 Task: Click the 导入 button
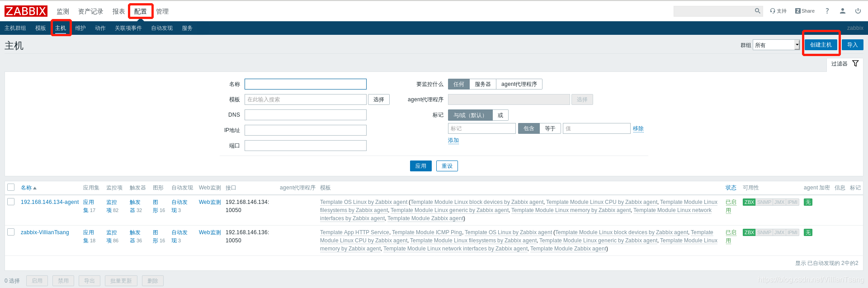(853, 45)
